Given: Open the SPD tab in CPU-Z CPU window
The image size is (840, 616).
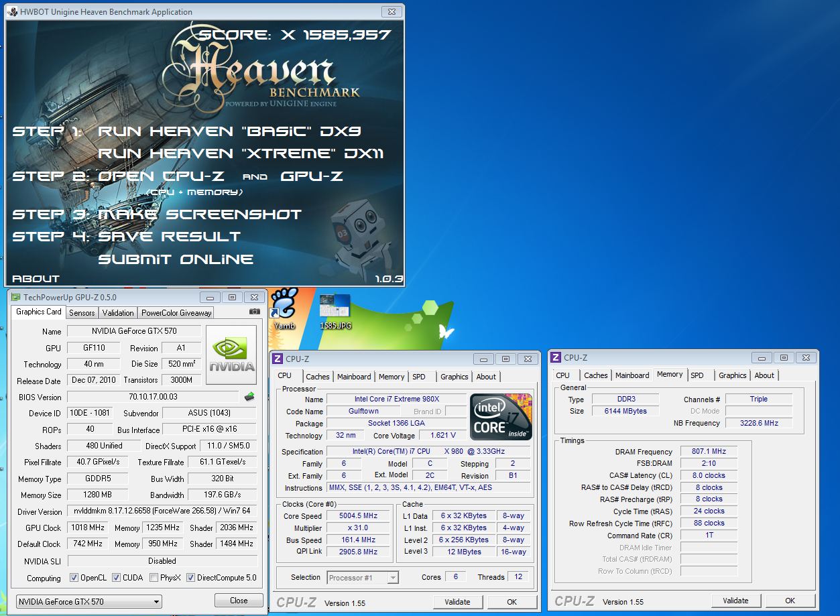Looking at the screenshot, I should [419, 377].
